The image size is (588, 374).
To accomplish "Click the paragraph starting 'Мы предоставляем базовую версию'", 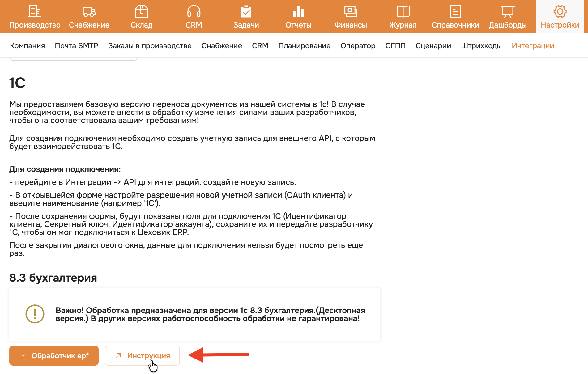I will point(187,112).
